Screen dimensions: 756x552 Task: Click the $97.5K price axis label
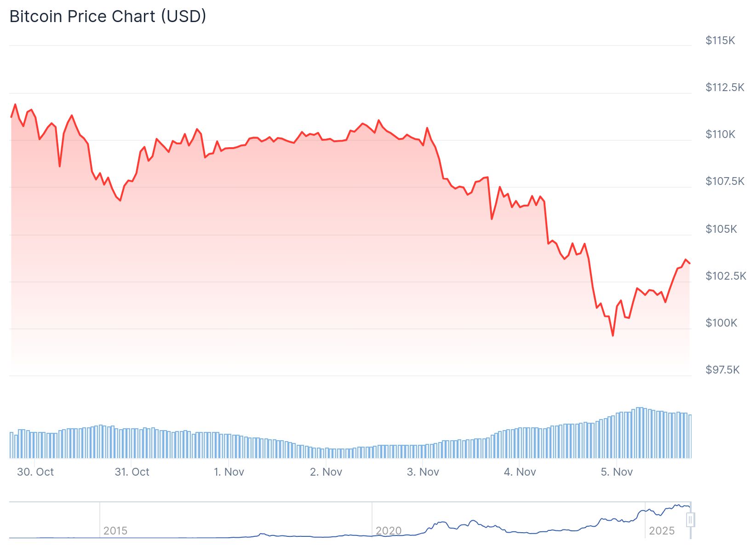coord(722,370)
